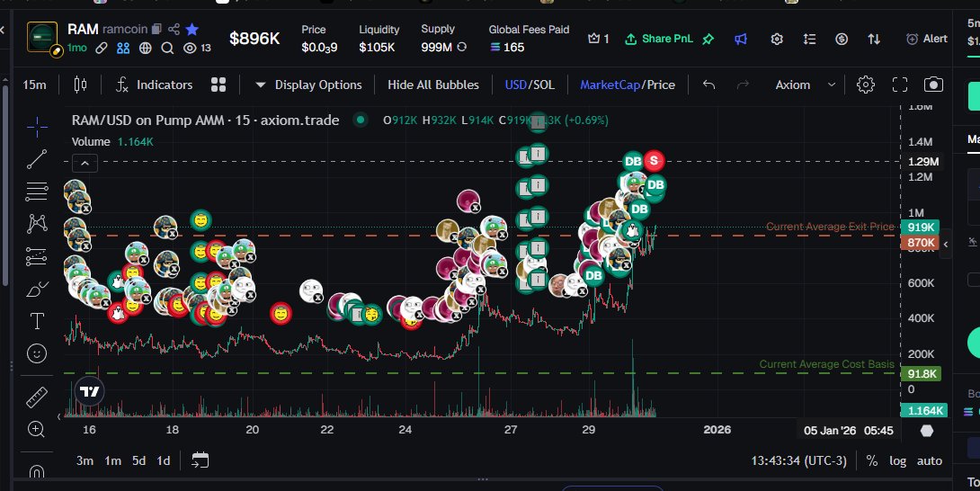The height and width of the screenshot is (491, 980).
Task: Click the hexagon icon beside the time axis
Action: coord(927,431)
